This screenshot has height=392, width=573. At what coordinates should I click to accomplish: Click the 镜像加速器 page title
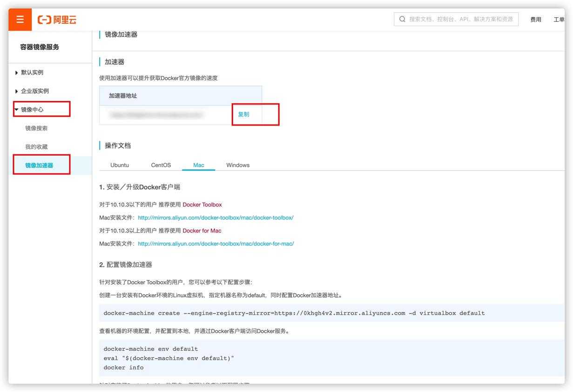(x=121, y=34)
